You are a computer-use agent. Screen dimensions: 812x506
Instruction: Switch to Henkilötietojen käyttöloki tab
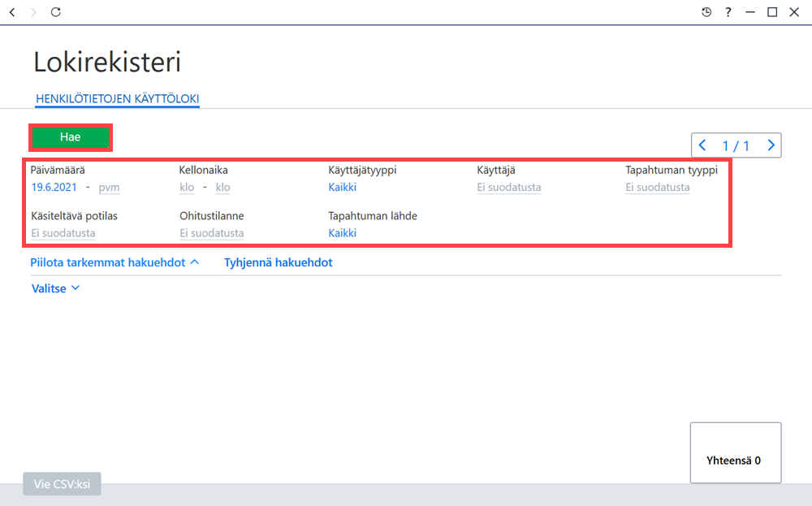click(x=118, y=98)
